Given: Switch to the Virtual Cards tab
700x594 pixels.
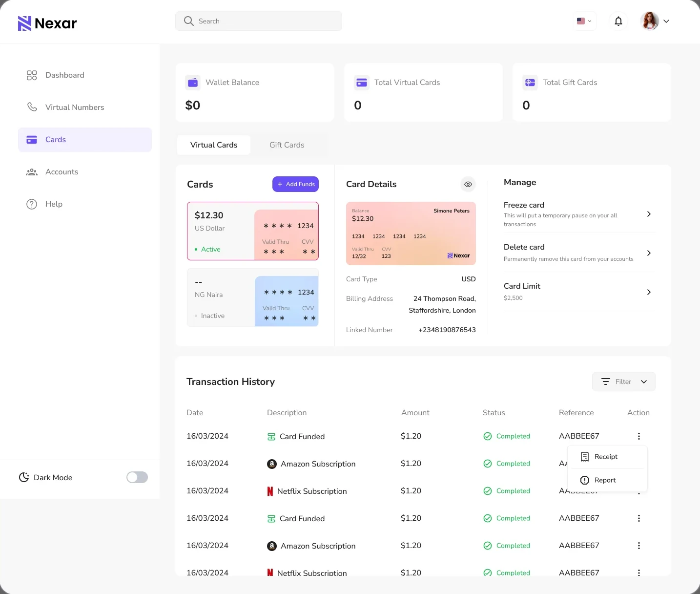Looking at the screenshot, I should click(x=214, y=145).
